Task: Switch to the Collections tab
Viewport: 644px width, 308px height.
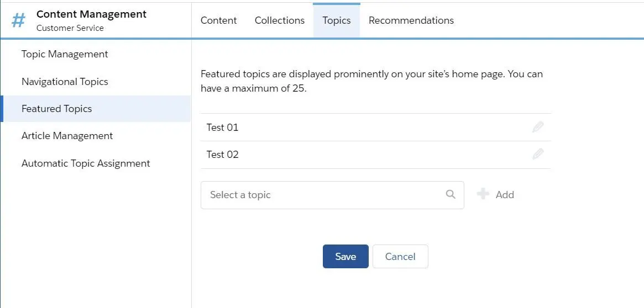Action: click(x=280, y=20)
